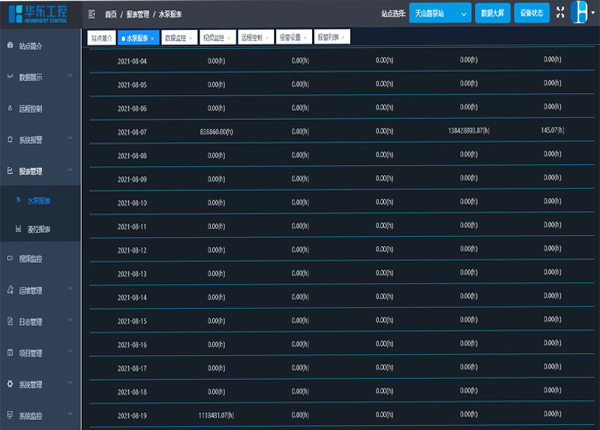600x430 pixels.
Task: Click the 华东工控 logo
Action: [38, 13]
